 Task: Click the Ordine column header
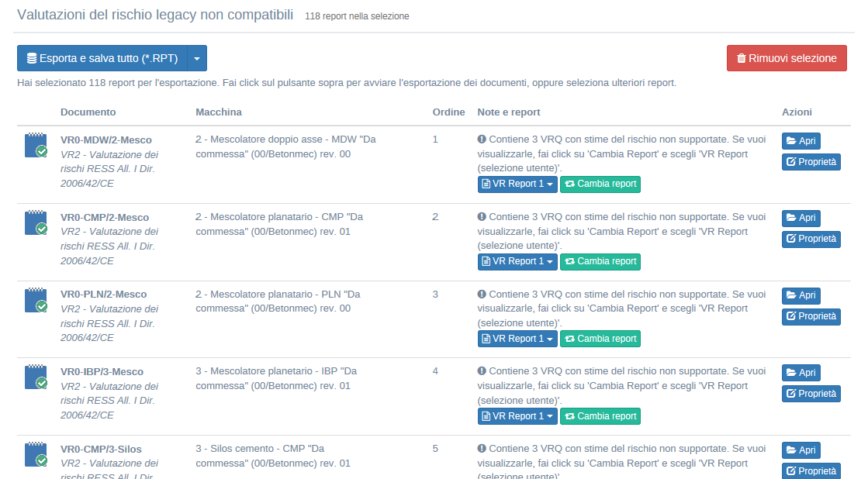[x=448, y=112]
